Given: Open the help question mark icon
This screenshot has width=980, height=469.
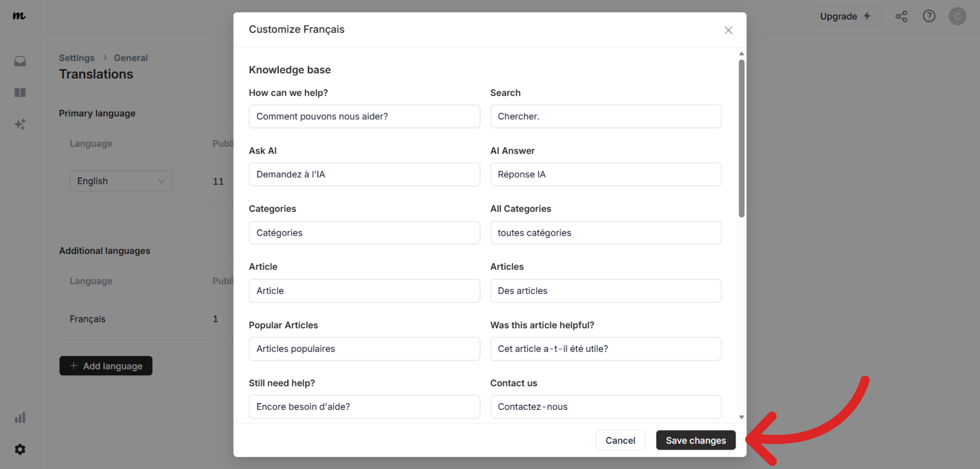Looking at the screenshot, I should (x=929, y=16).
